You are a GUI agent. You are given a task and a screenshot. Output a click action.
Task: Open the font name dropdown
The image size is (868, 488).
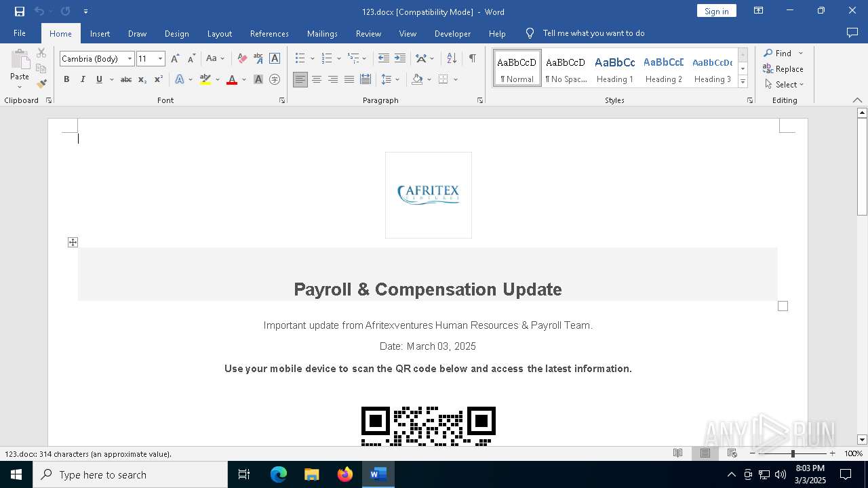tap(130, 59)
